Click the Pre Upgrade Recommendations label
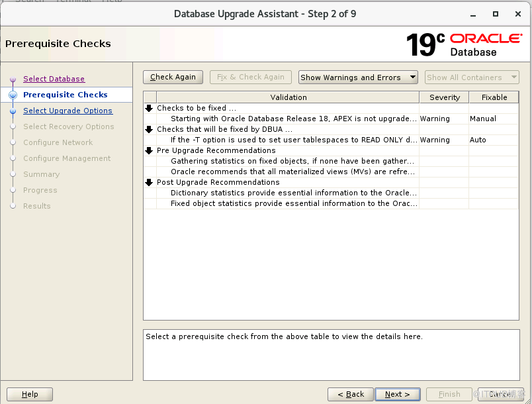This screenshot has width=532, height=404. tap(216, 150)
